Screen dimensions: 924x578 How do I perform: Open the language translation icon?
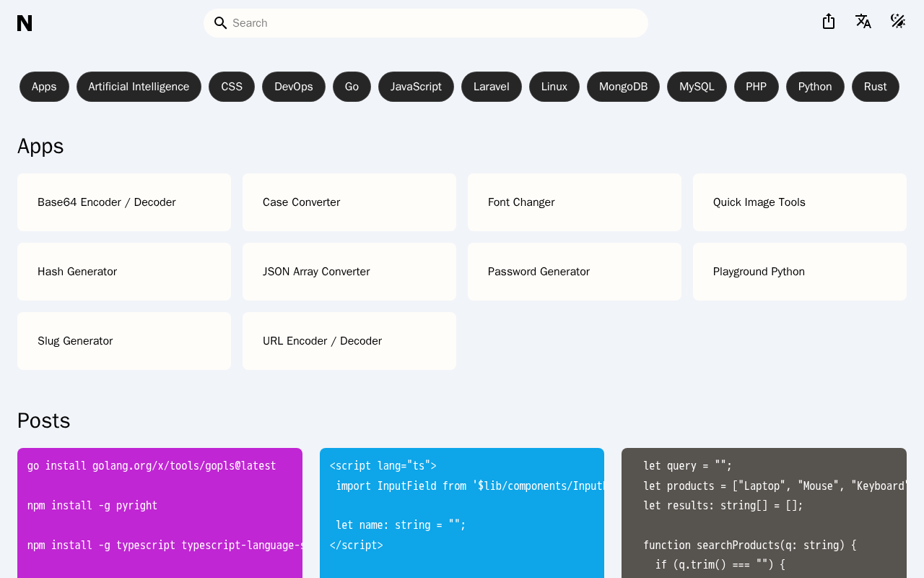[863, 22]
